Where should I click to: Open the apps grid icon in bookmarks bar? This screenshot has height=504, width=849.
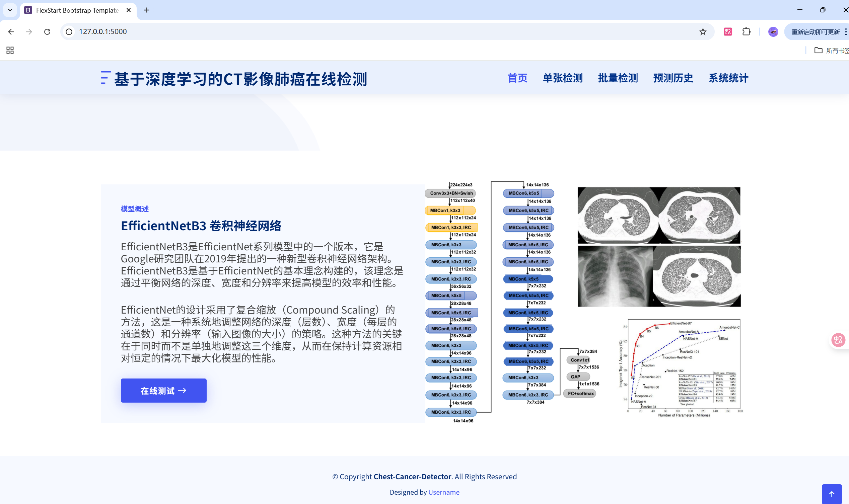[10, 51]
